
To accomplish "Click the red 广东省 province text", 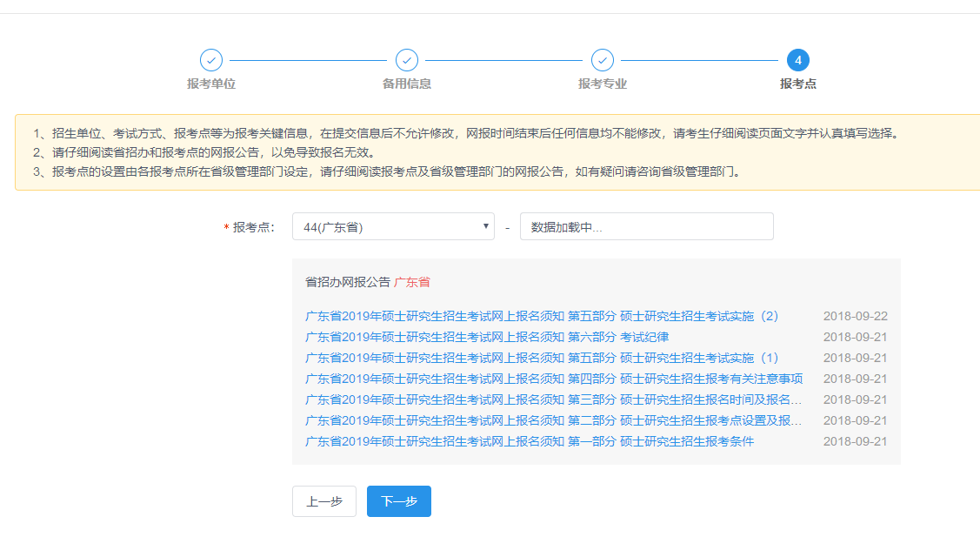I will 412,282.
